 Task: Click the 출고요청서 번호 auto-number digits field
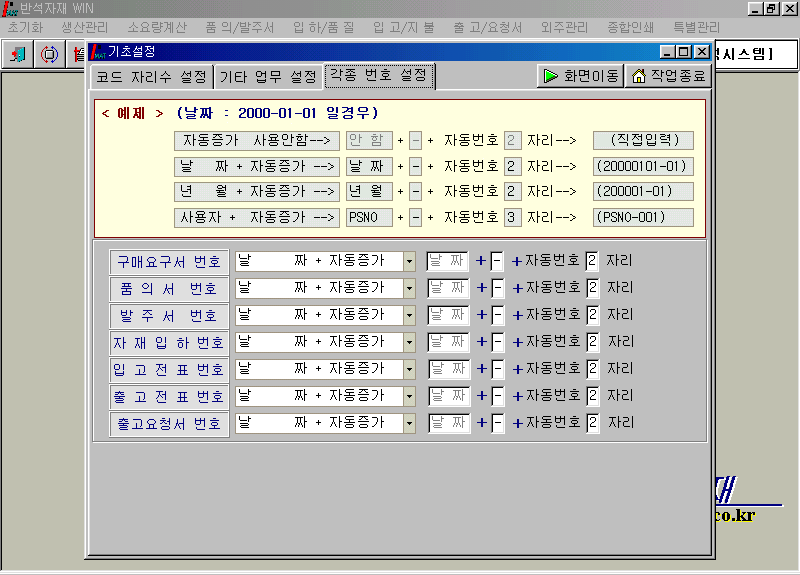coord(593,424)
